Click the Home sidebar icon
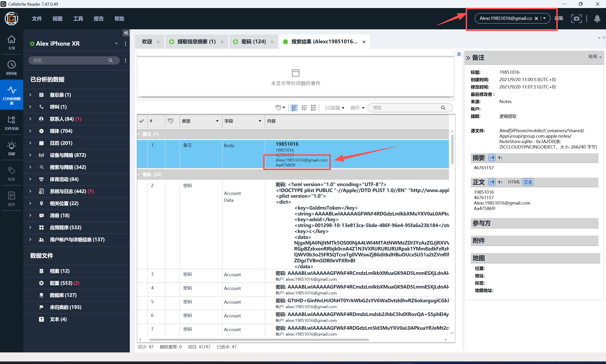This screenshot has height=364, width=606. point(11,42)
